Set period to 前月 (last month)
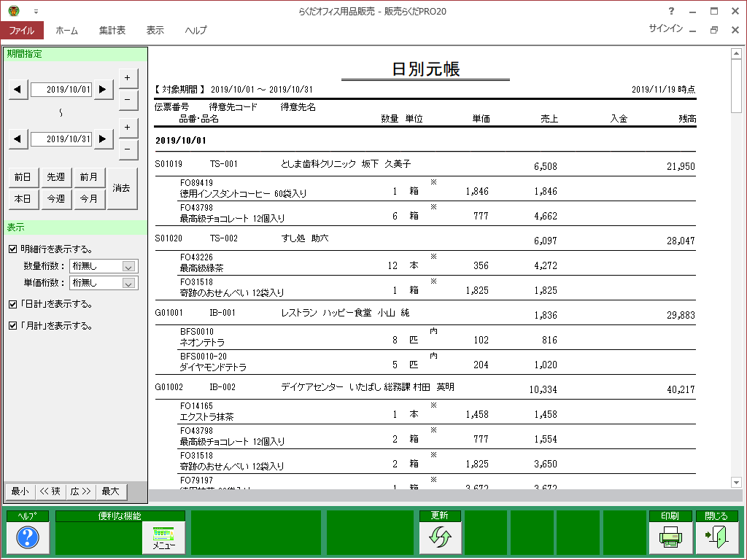Screen dimensions: 747x560 tap(88, 177)
